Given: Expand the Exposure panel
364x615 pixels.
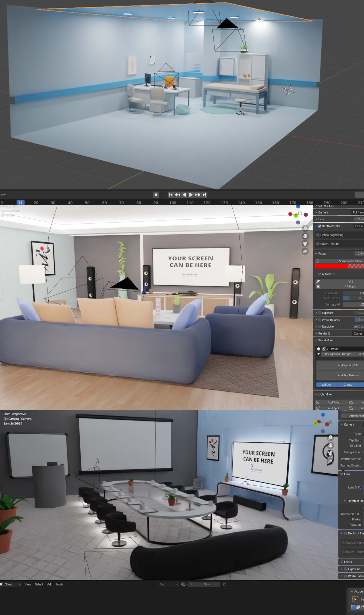Looking at the screenshot, I should 316,313.
